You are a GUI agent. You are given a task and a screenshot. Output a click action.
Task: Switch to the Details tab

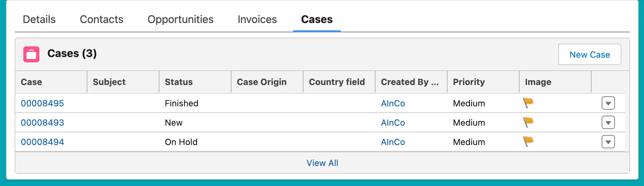[39, 19]
